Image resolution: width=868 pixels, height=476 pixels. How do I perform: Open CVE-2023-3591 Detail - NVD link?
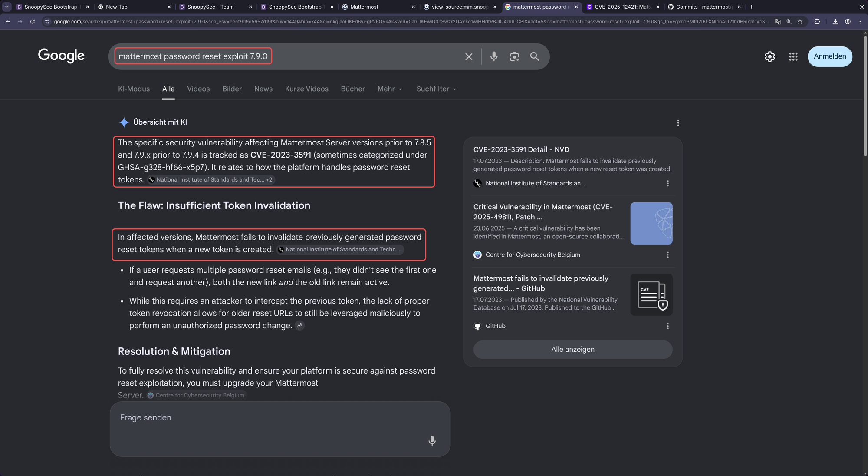(521, 149)
